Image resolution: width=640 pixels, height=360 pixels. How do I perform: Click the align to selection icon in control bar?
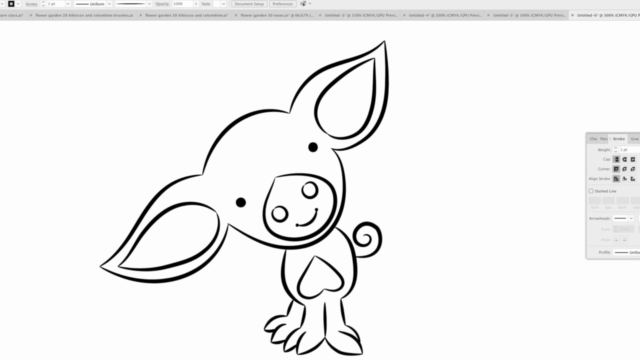[303, 4]
